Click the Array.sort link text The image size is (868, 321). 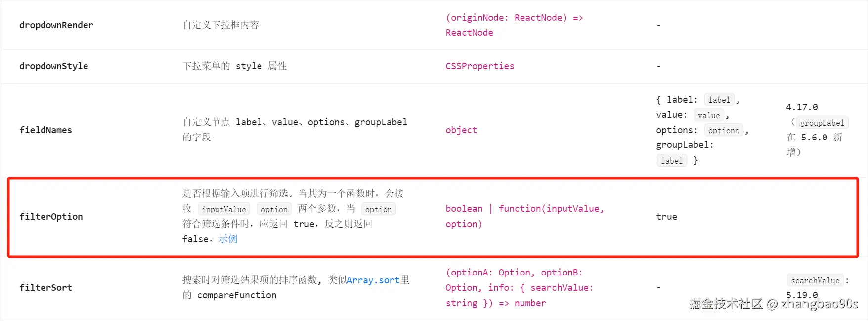pos(373,280)
